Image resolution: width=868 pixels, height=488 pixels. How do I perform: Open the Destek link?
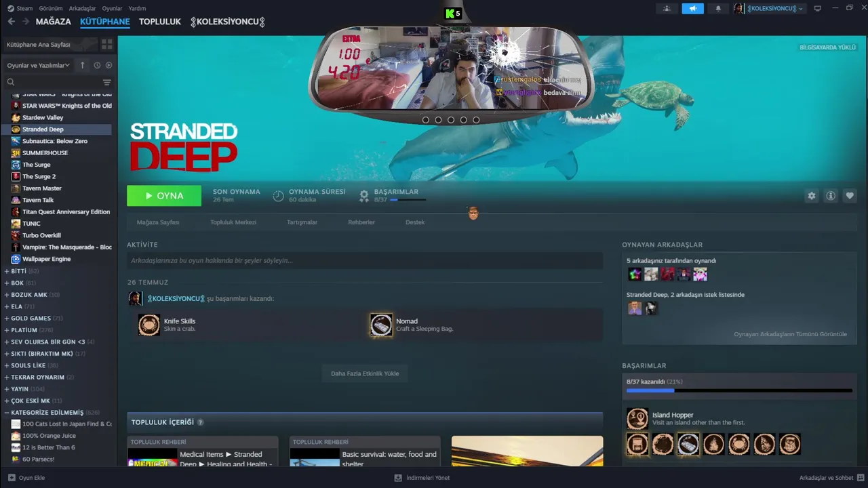tap(415, 222)
